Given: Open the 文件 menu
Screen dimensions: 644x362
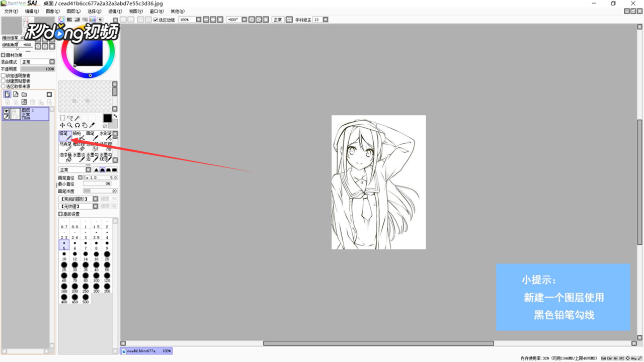Looking at the screenshot, I should tap(11, 11).
